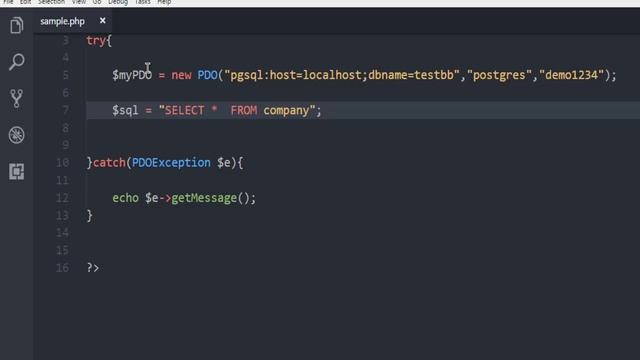Open the Tasks menu
This screenshot has width=640, height=360.
tap(142, 2)
